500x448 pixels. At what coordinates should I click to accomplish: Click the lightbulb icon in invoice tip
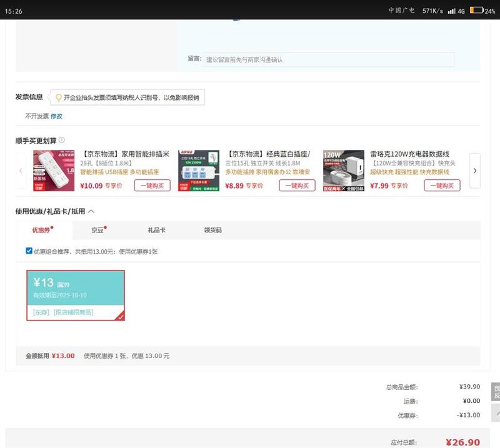click(x=58, y=97)
